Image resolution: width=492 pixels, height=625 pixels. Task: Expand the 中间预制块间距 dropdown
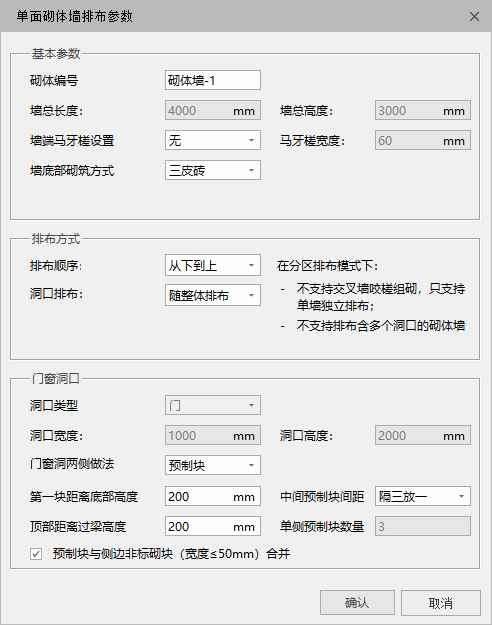click(x=423, y=496)
